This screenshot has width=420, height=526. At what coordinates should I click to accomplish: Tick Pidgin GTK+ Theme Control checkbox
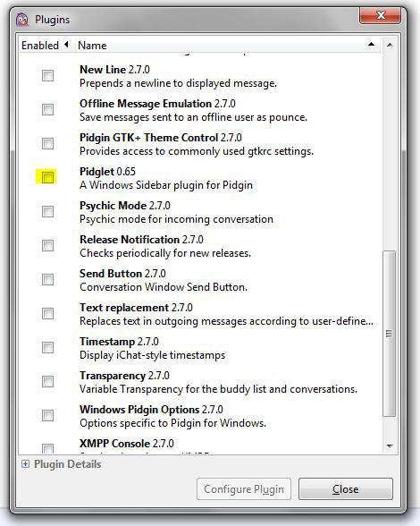tap(47, 143)
